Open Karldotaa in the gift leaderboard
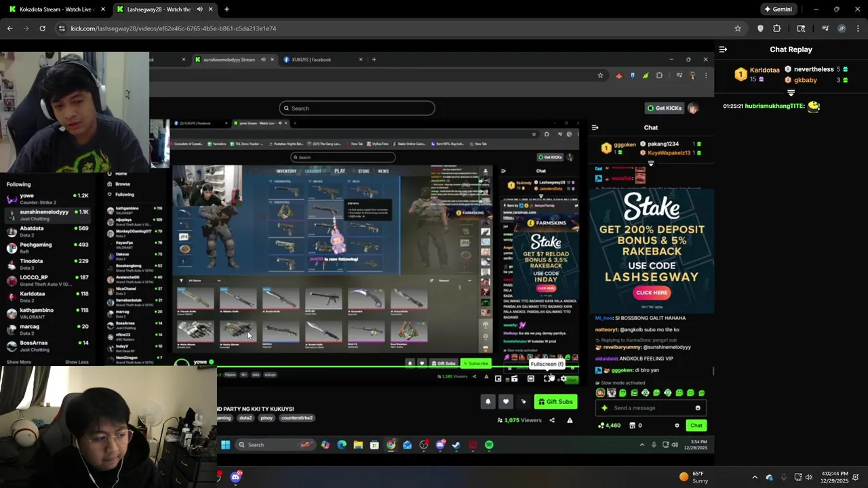Viewport: 868px width, 488px height. [x=764, y=70]
